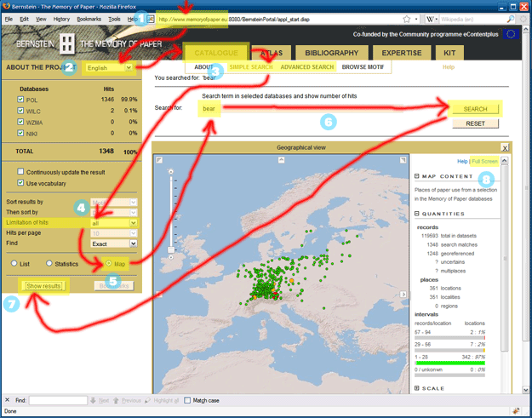Click the status bar icon at bottom right

516,411
